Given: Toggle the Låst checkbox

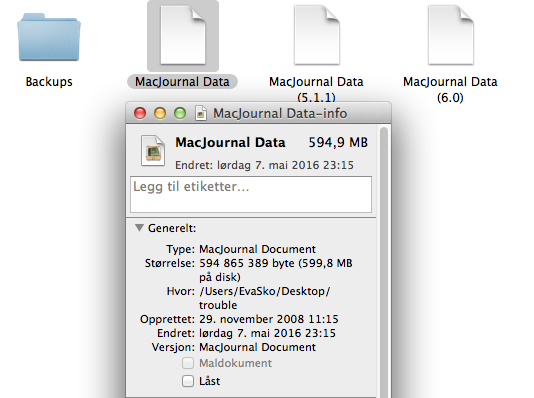Looking at the screenshot, I should (188, 381).
